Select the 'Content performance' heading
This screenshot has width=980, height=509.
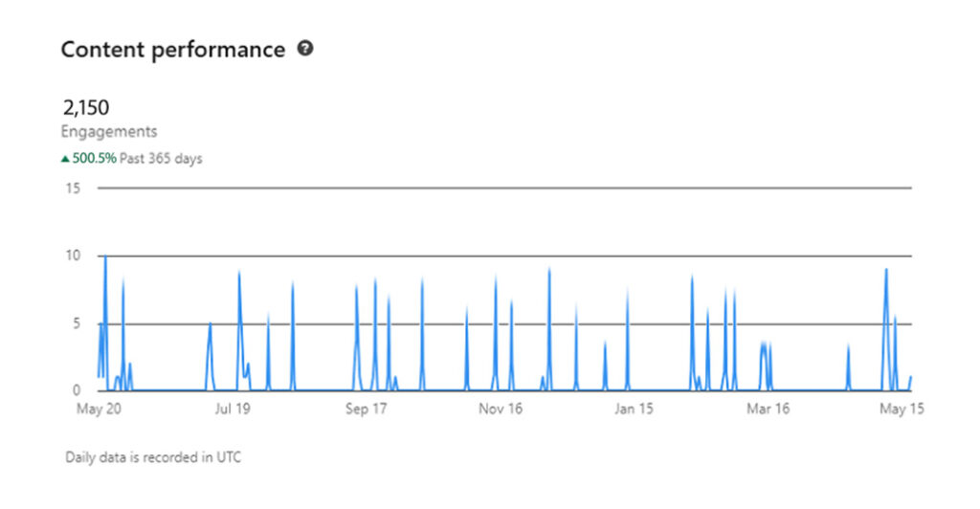click(173, 50)
